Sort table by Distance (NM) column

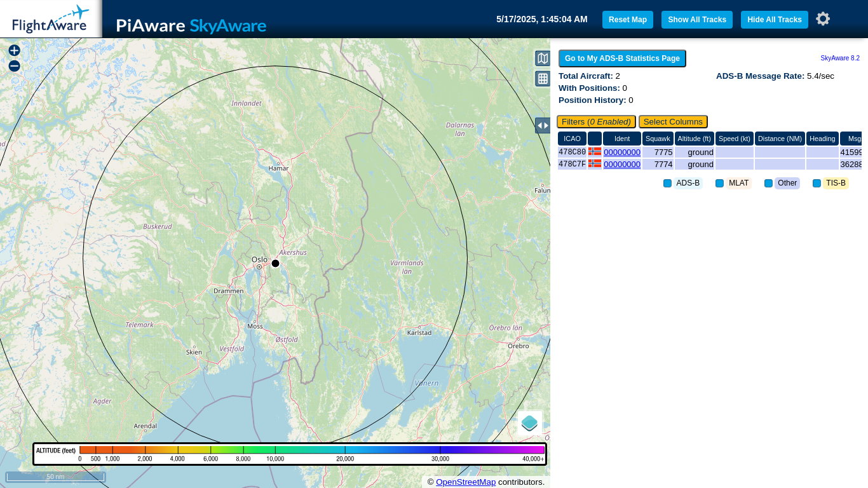click(780, 139)
